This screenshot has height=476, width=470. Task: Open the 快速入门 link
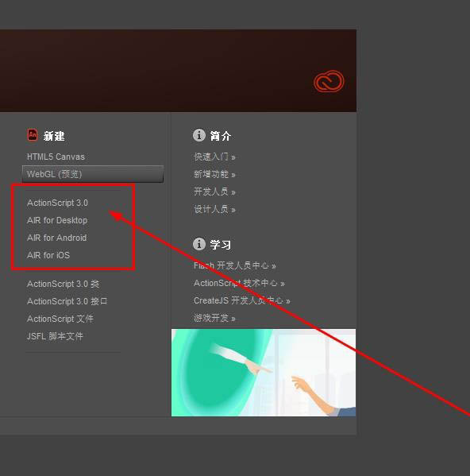coord(214,157)
